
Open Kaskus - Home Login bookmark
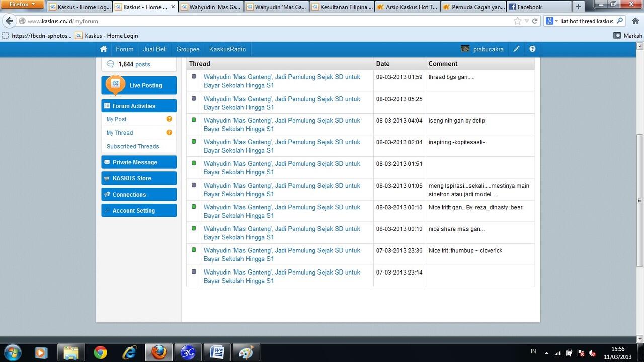coord(107,36)
